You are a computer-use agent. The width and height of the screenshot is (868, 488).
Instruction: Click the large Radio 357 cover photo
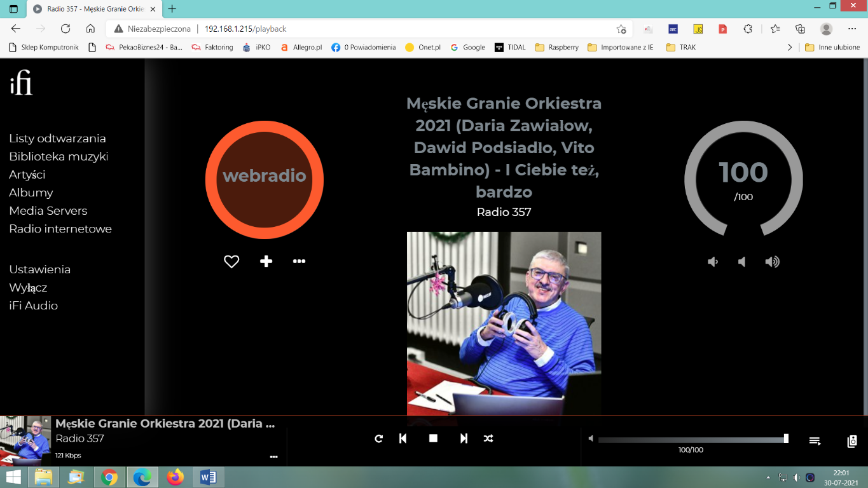(504, 324)
